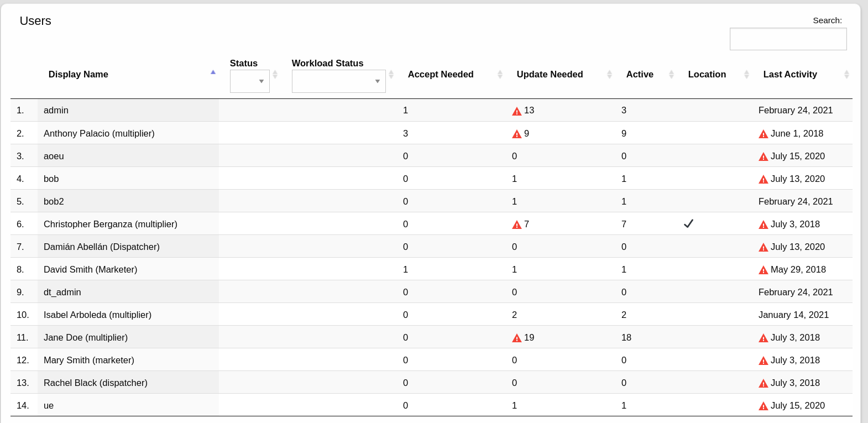Click warning icon by Christopher Berganza's 7 updates
This screenshot has width=868, height=423.
[517, 225]
